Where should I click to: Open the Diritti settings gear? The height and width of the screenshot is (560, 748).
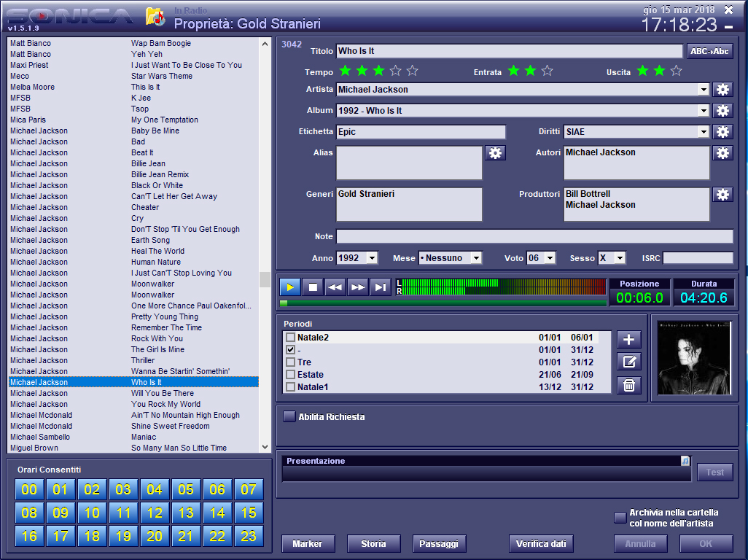point(722,132)
